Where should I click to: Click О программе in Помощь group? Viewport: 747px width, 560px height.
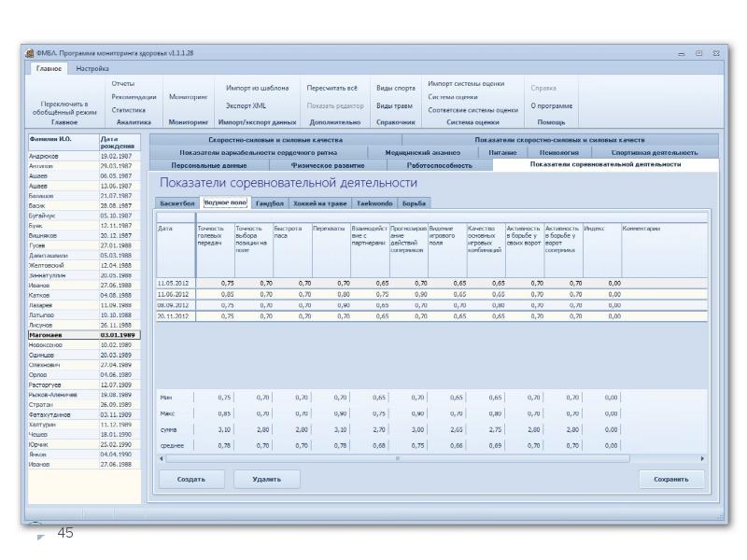click(x=551, y=105)
